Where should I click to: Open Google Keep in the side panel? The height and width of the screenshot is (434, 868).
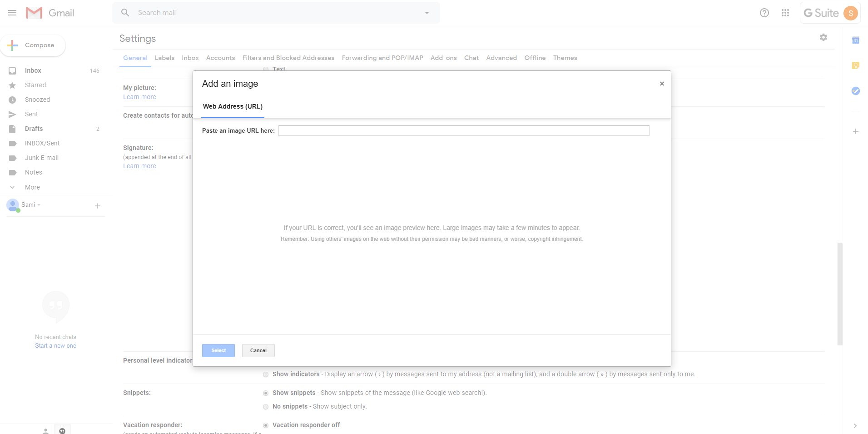click(856, 65)
